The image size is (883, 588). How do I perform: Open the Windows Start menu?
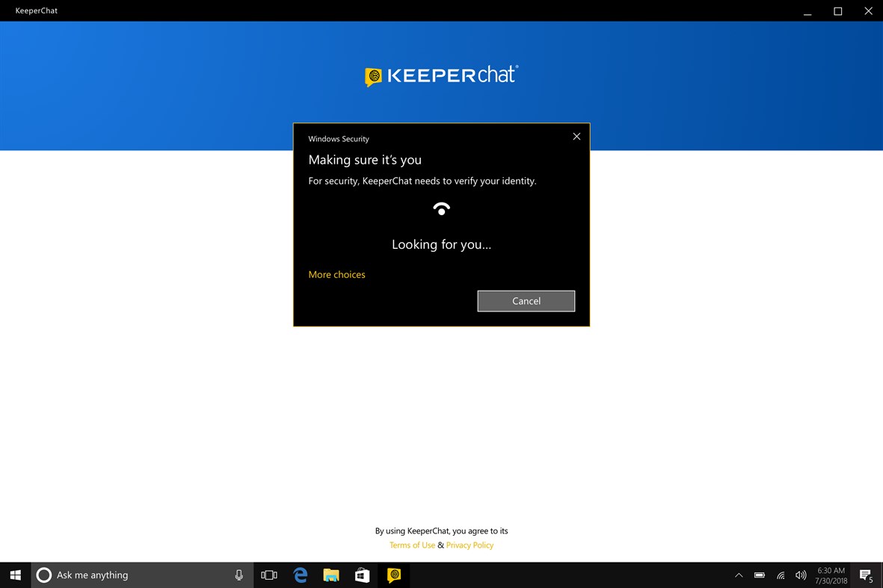click(x=15, y=575)
